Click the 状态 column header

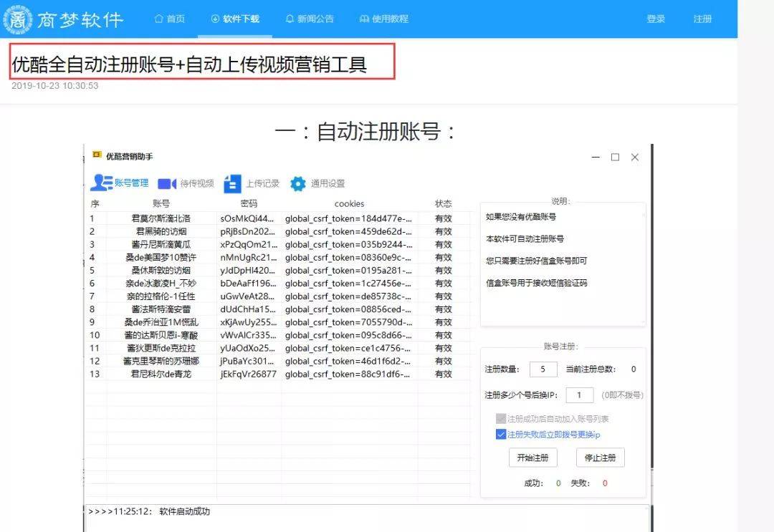click(x=444, y=203)
